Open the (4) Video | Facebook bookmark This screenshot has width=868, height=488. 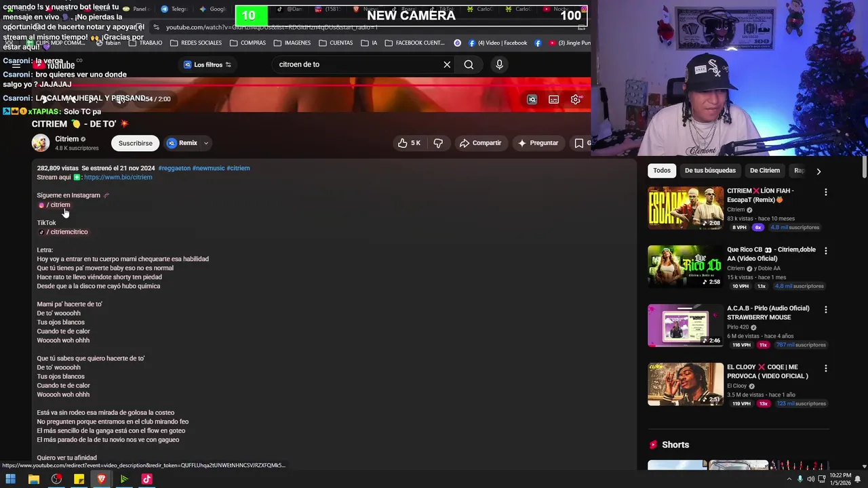[497, 43]
